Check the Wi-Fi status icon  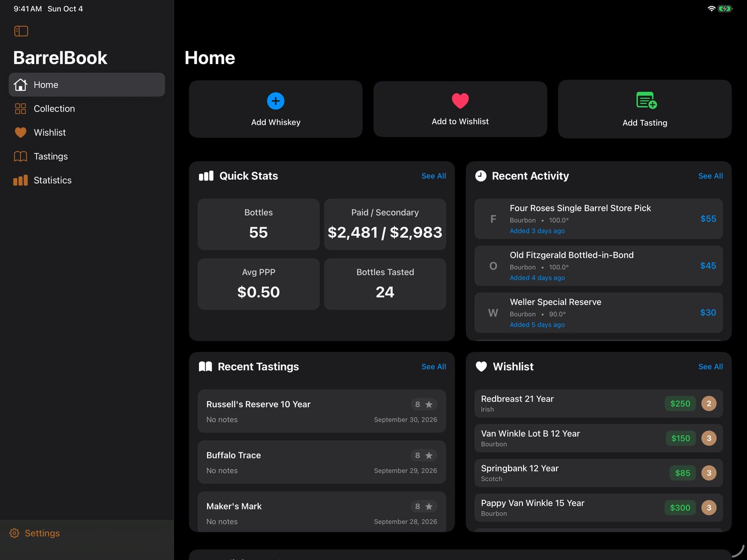pos(711,9)
